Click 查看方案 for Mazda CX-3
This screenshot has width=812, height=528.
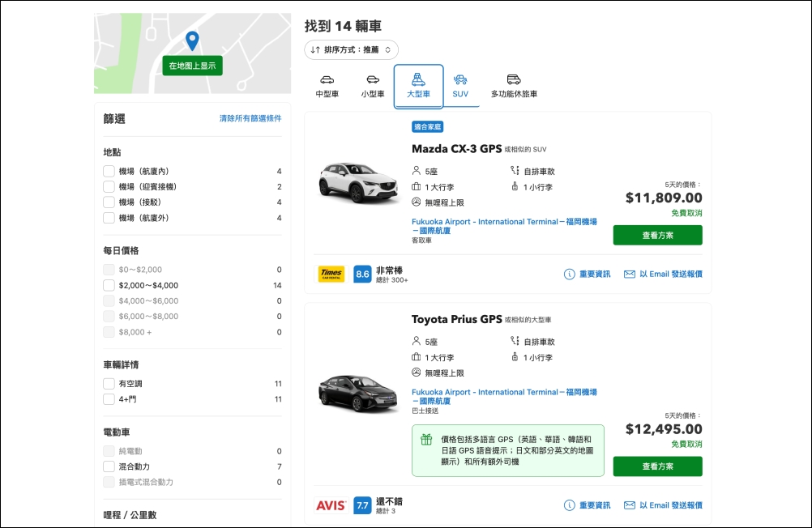[658, 235]
